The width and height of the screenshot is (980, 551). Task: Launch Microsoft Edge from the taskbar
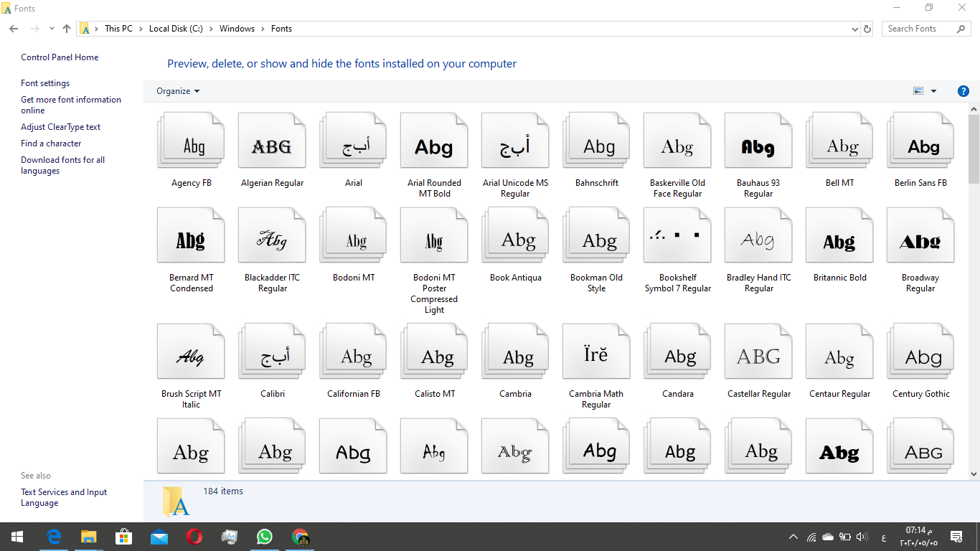click(54, 537)
